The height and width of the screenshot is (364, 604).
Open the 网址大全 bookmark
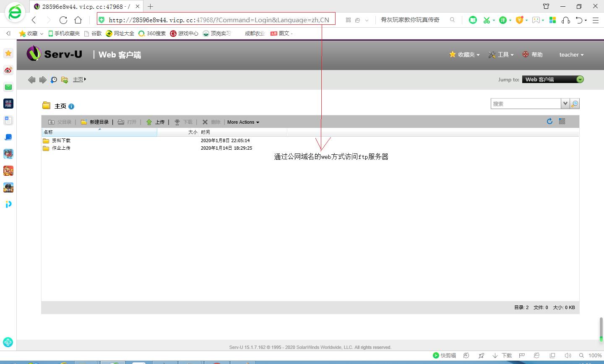(120, 33)
